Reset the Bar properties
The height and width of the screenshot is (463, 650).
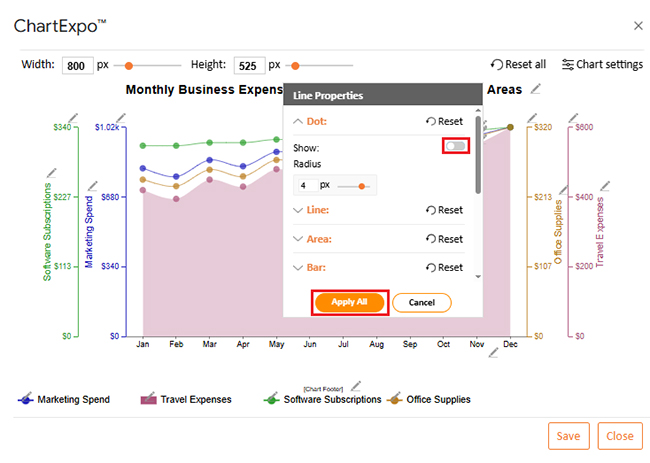click(444, 267)
